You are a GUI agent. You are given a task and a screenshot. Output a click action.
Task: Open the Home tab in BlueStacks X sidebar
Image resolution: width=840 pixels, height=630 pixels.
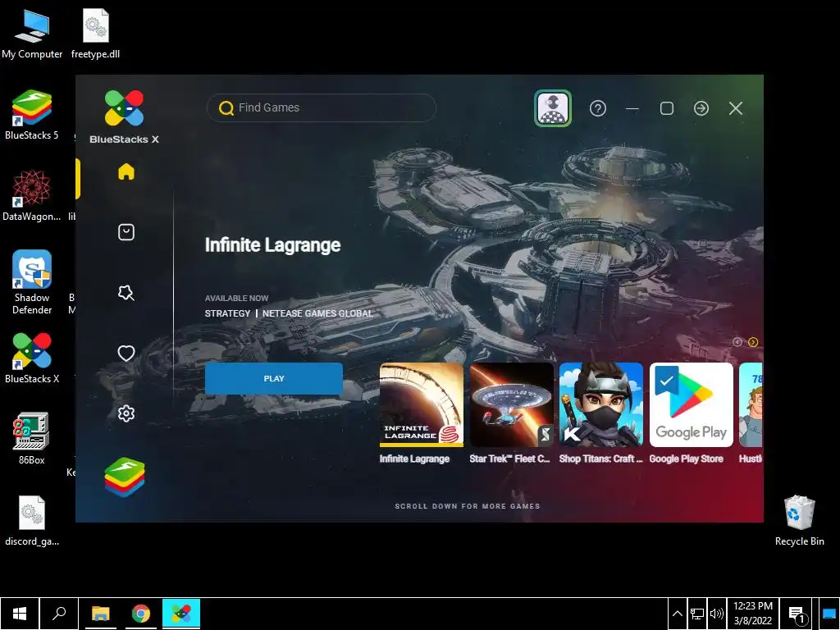coord(126,171)
